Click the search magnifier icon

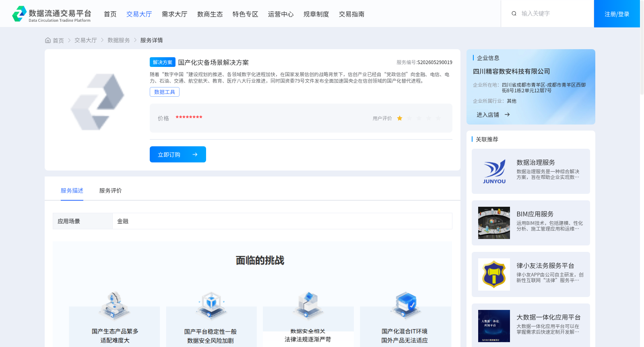(x=514, y=14)
